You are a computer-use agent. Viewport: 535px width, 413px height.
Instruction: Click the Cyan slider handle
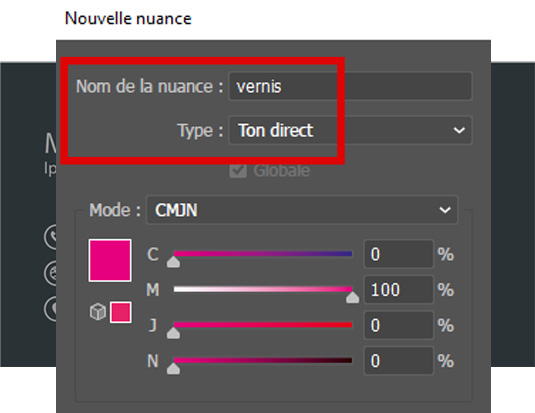click(x=173, y=262)
